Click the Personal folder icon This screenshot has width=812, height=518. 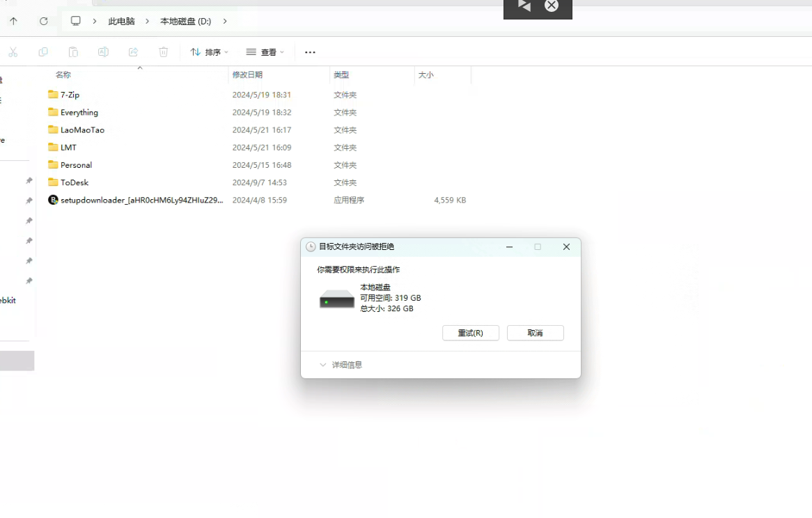coord(53,164)
